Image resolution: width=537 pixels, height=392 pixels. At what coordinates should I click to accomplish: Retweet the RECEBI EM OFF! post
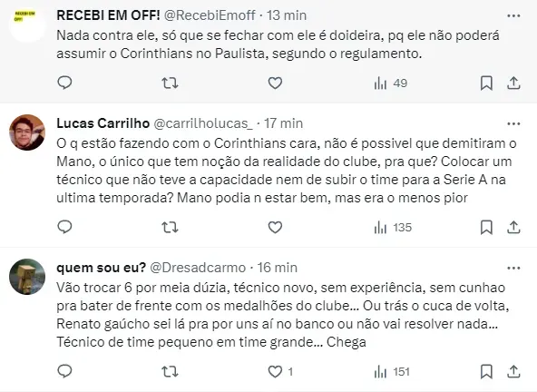click(x=170, y=83)
